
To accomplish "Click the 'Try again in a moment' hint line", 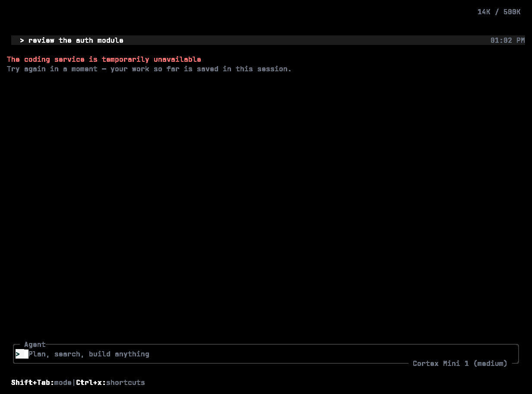I will 149,69.
